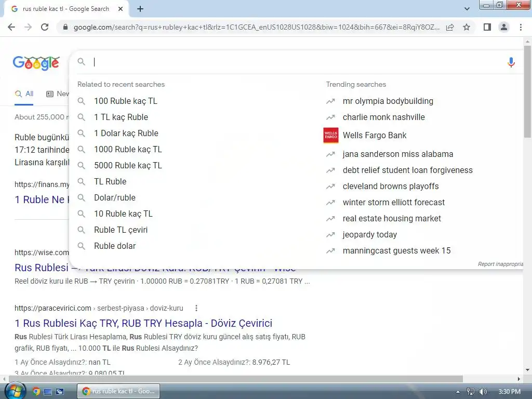Show hidden system tray icons
The image size is (532, 399).
[x=458, y=392]
